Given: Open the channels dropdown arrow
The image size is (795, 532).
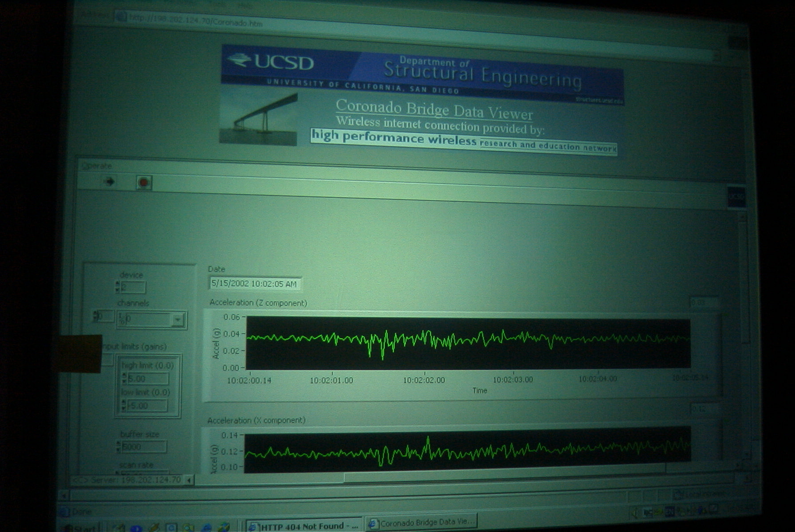Looking at the screenshot, I should [x=178, y=319].
